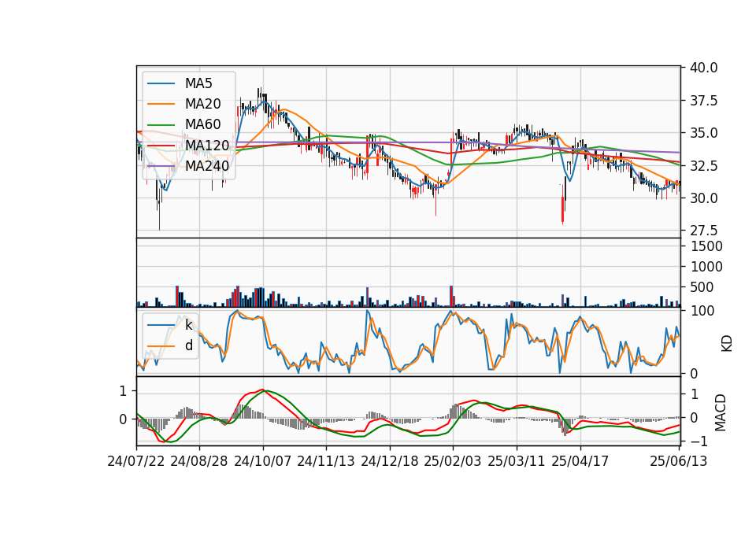This screenshot has height=543, width=756.
Task: Click the 500 volume axis label
Action: point(702,287)
